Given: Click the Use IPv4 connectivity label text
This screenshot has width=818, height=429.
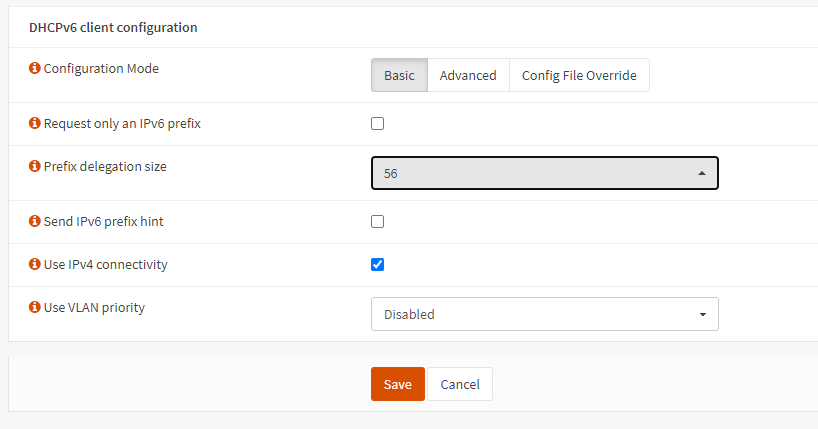Looking at the screenshot, I should tap(105, 265).
